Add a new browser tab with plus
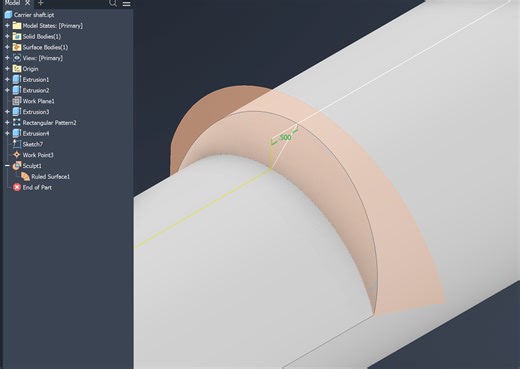This screenshot has width=520, height=369. (40, 3)
